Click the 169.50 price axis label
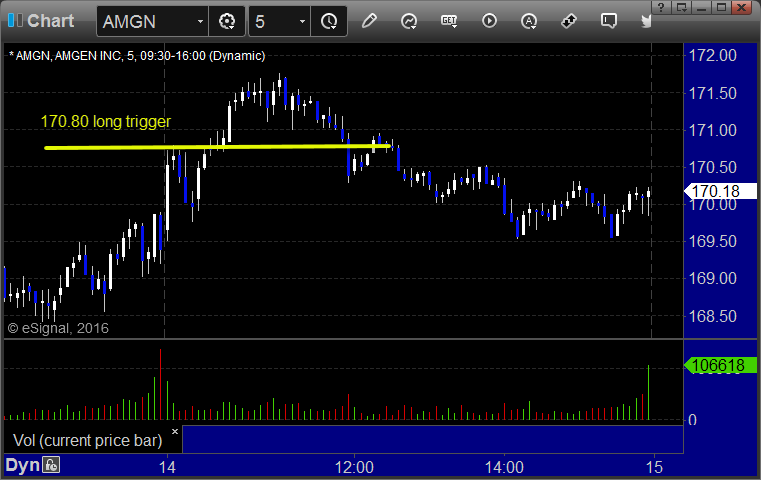 [713, 241]
